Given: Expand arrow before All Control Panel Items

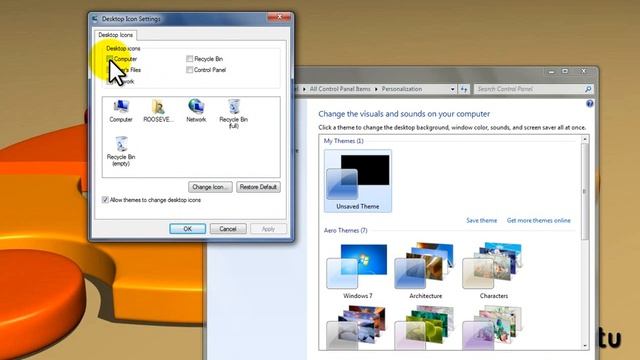Looking at the screenshot, I should [304, 89].
